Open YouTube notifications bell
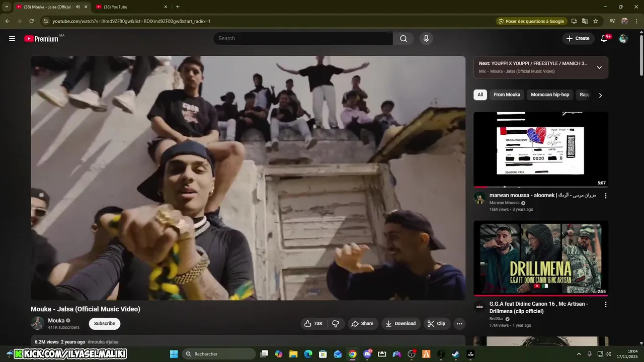 (x=605, y=38)
